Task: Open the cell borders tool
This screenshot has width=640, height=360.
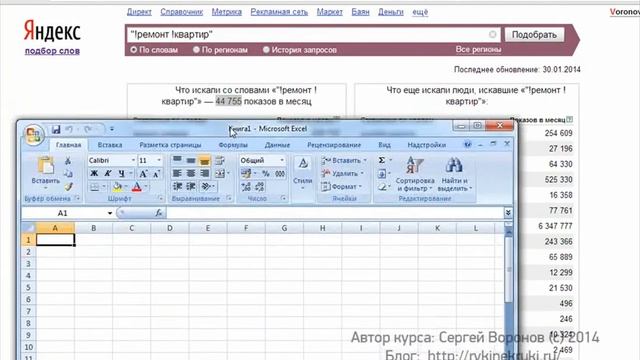Action: point(94,187)
